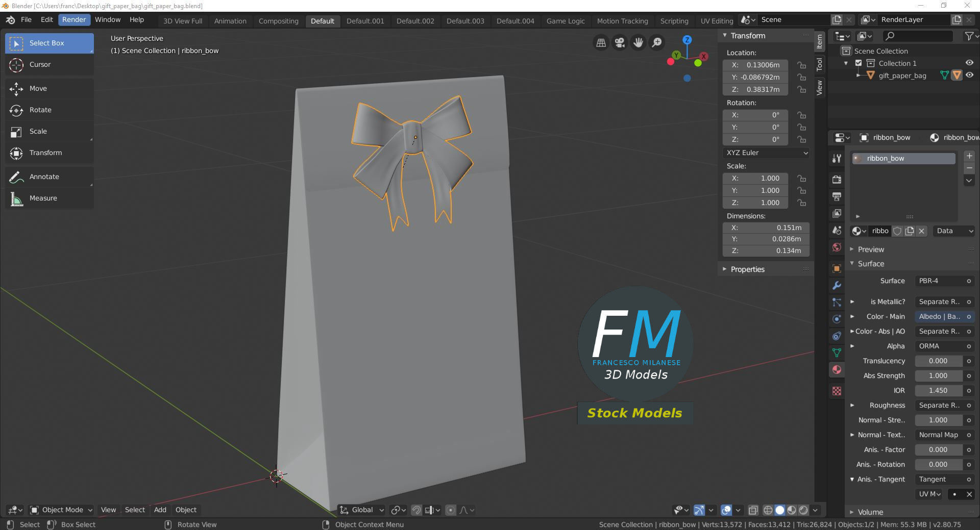The width and height of the screenshot is (980, 530).
Task: Open the File menu
Action: tap(26, 19)
